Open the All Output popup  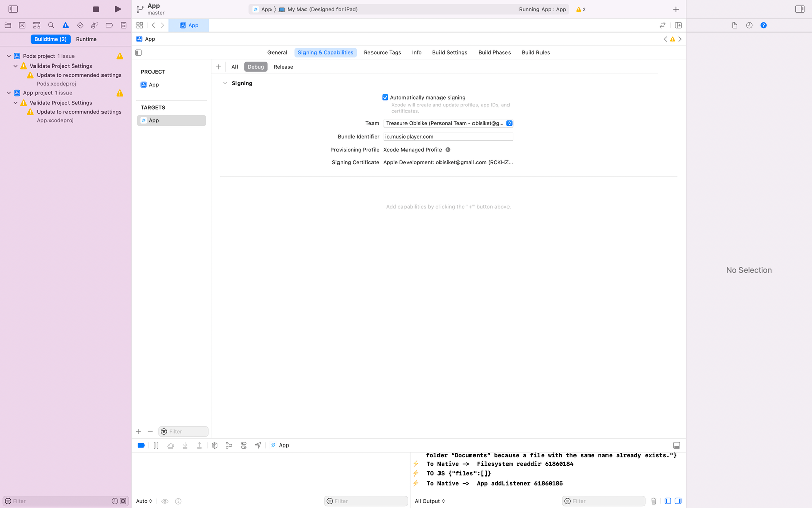coord(430,501)
